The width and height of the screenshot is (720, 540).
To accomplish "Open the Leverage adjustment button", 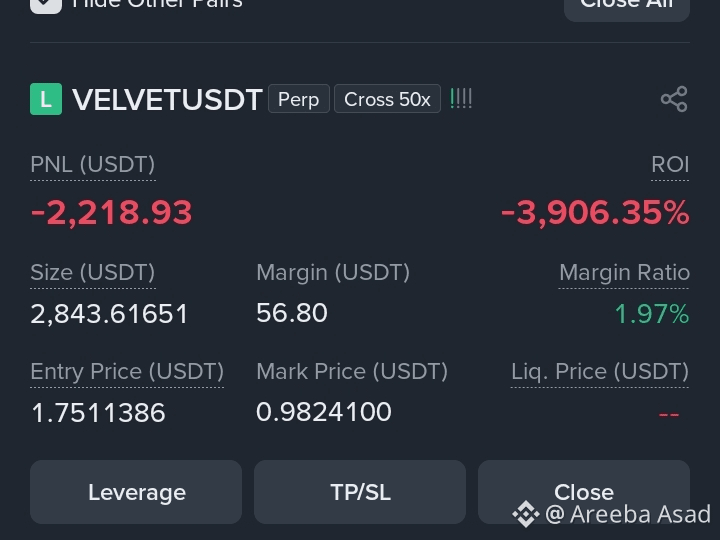I will point(136,492).
